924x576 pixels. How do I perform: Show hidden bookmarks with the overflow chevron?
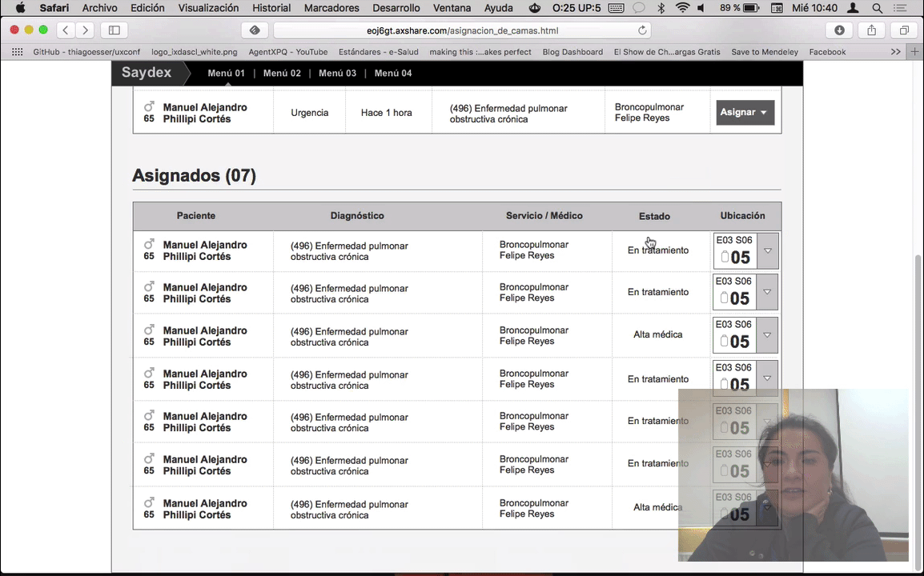pyautogui.click(x=896, y=52)
